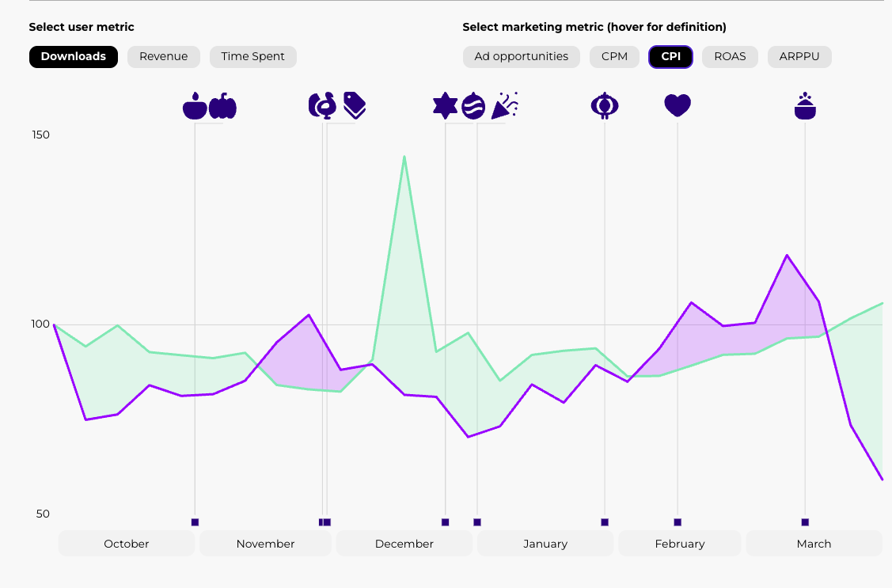The width and height of the screenshot is (892, 588).
Task: Click the Thanksgiving turkey icon
Action: click(x=322, y=106)
